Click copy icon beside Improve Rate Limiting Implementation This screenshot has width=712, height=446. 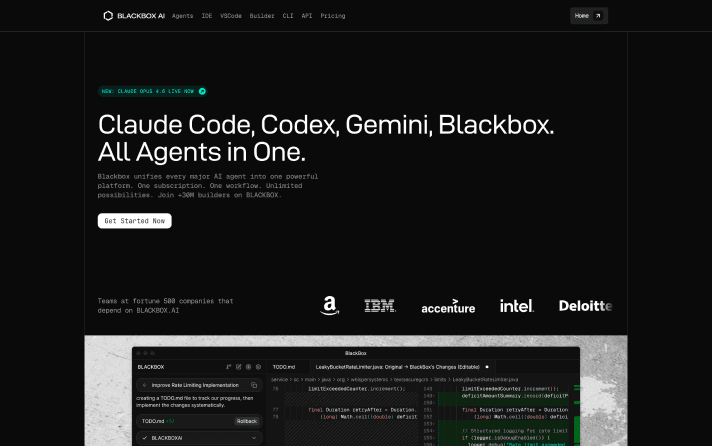pyautogui.click(x=254, y=385)
